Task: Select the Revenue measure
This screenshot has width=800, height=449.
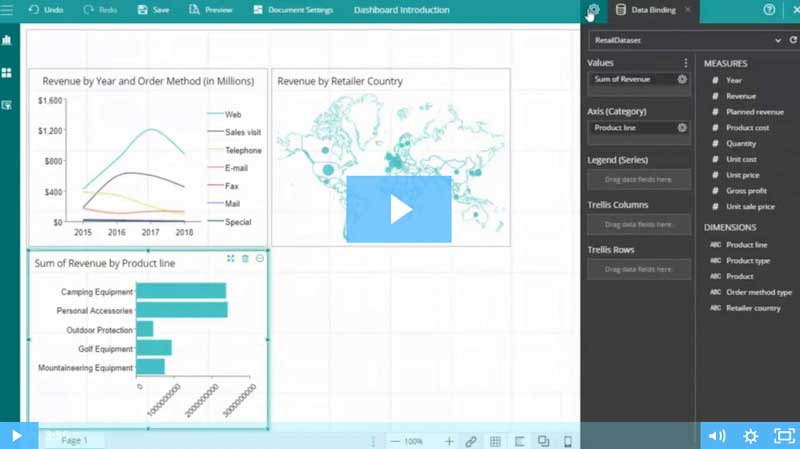Action: click(741, 96)
